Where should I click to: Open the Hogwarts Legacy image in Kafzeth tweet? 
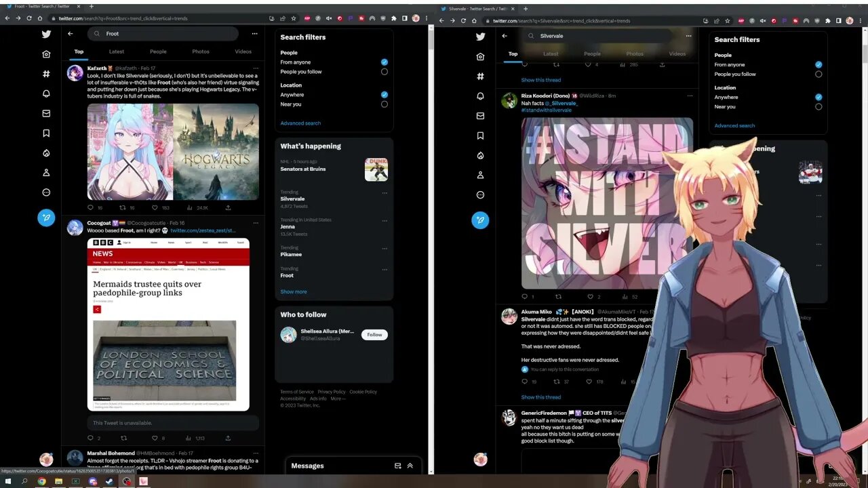216,151
